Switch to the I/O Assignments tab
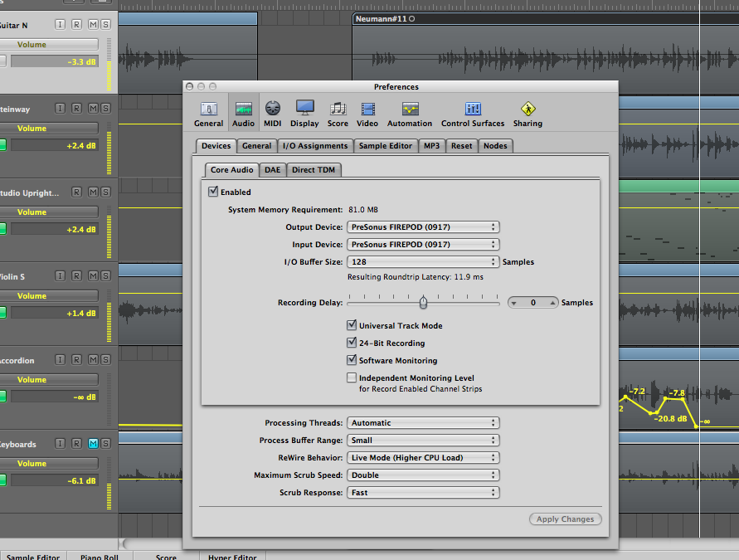 315,146
